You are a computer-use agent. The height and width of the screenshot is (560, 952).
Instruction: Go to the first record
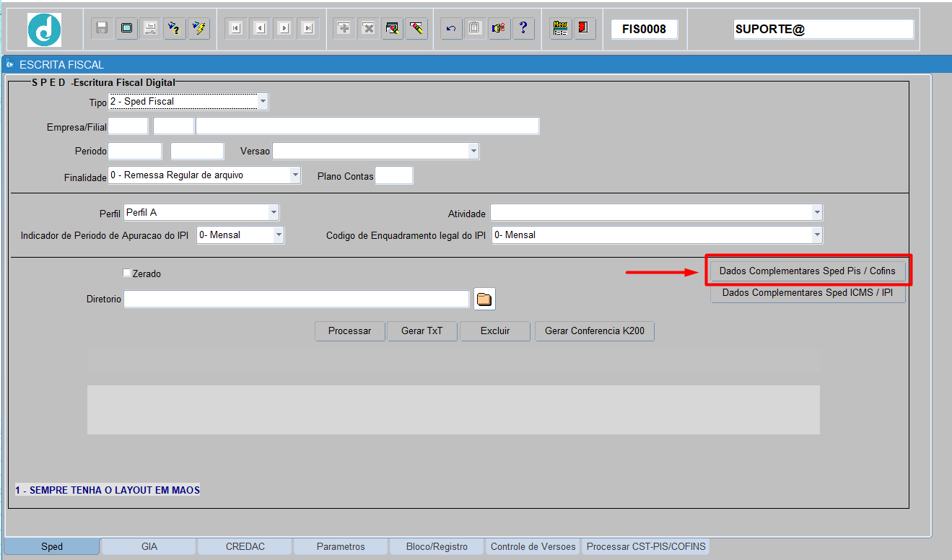click(x=235, y=29)
